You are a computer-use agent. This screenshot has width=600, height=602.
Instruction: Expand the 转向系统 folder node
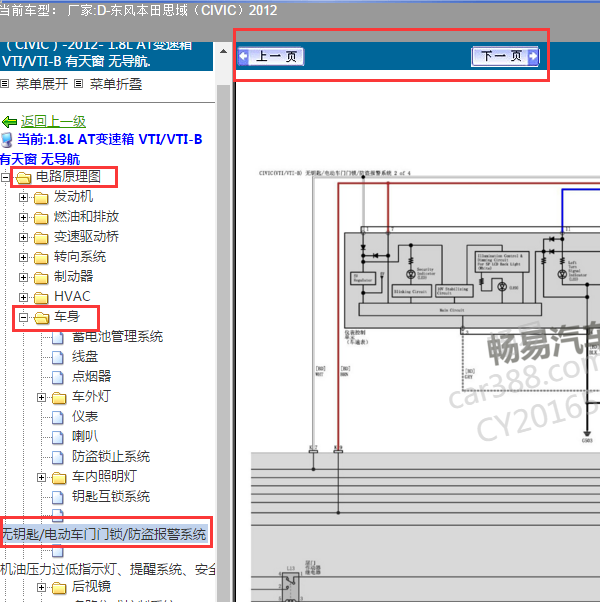point(23,257)
